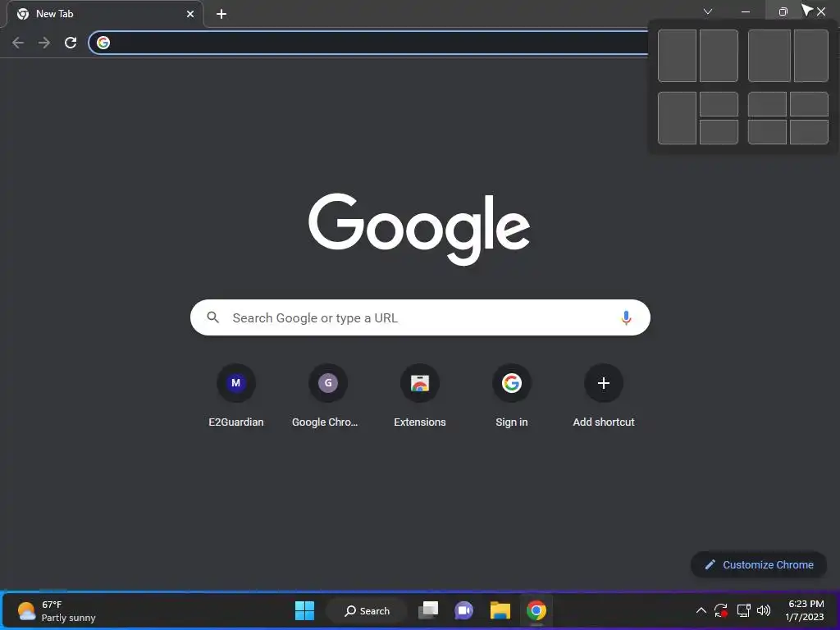Snap to bottom-right quadrant of four-grid layout

pyautogui.click(x=809, y=132)
